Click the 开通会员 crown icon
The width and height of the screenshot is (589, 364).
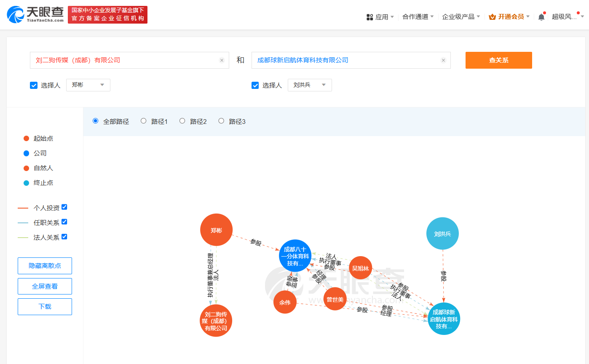[492, 17]
